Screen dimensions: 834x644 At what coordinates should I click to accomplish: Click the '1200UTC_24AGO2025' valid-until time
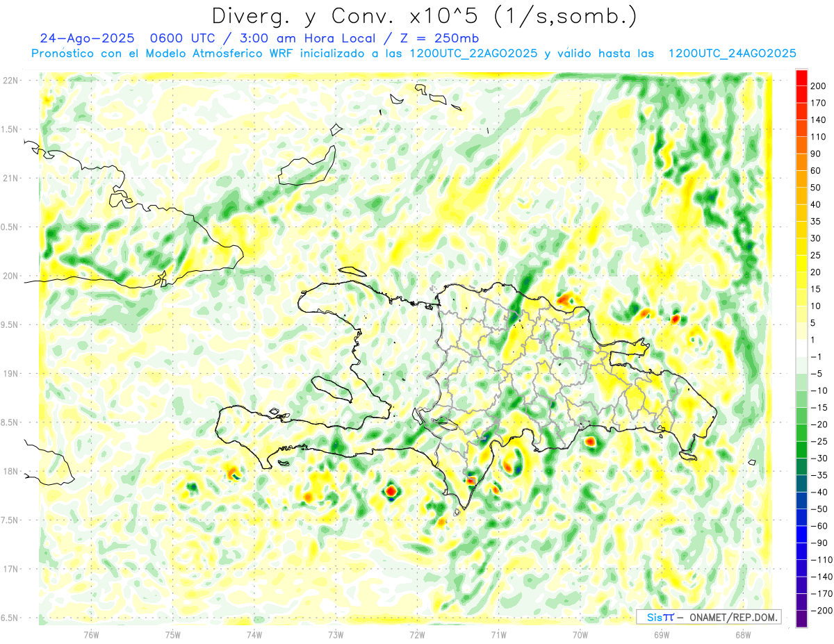[732, 54]
